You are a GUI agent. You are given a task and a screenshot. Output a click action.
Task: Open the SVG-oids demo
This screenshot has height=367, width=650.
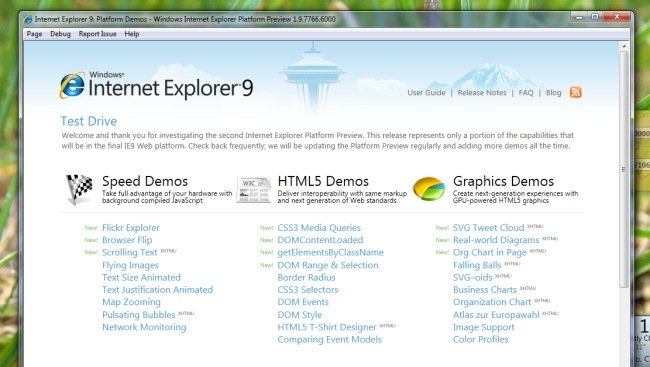pos(472,277)
